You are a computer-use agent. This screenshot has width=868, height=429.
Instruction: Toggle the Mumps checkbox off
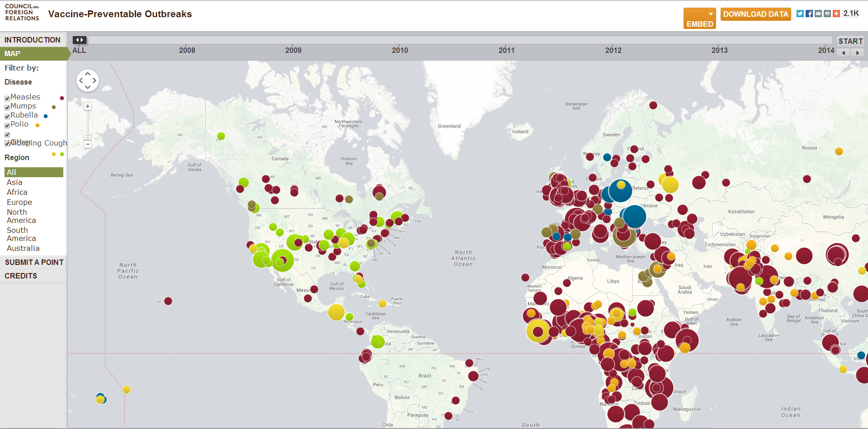point(7,107)
